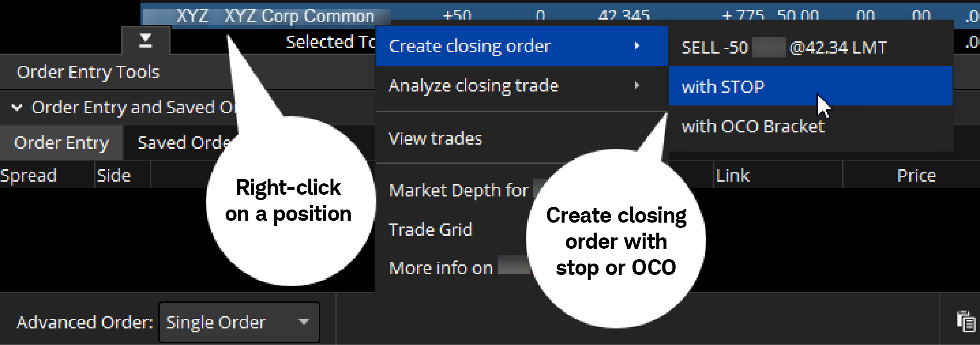
Task: Click the copy/paste icon at bottom right
Action: pos(966,322)
